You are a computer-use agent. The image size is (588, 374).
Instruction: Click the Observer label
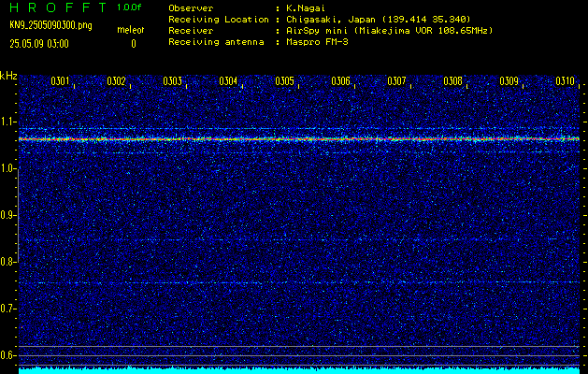point(191,7)
